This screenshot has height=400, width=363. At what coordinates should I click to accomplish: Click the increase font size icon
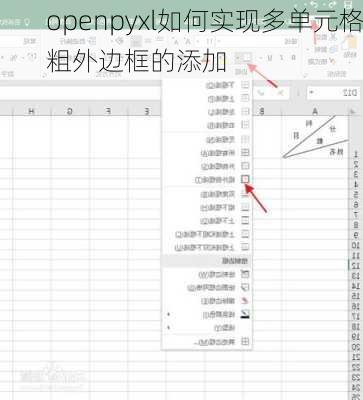(x=188, y=41)
